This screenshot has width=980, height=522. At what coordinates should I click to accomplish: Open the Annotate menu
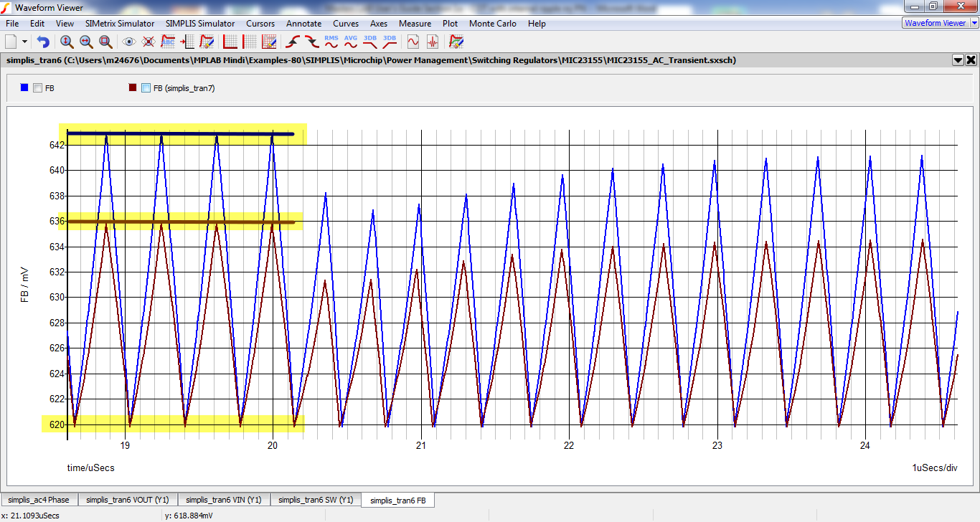click(303, 23)
